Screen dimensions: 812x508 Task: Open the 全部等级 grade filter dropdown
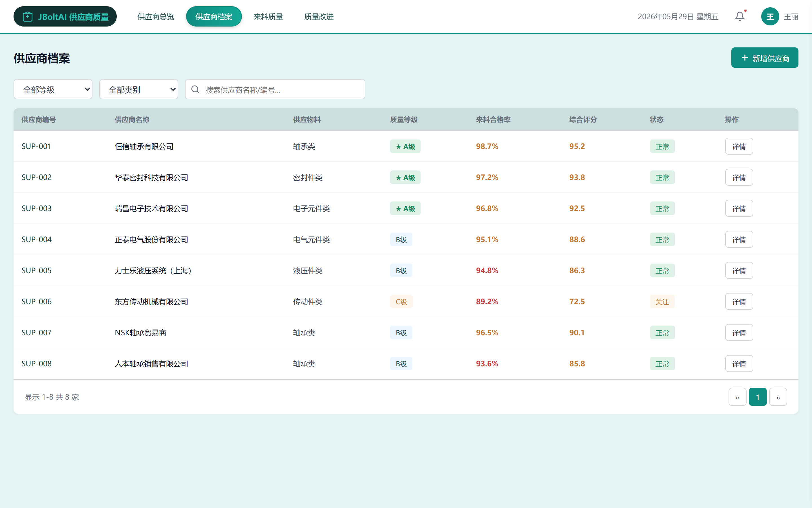pos(53,89)
